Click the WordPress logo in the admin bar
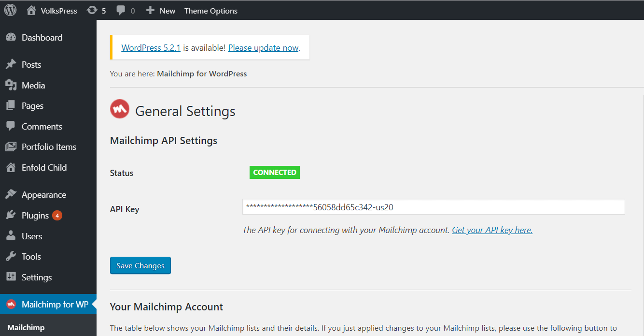This screenshot has height=336, width=644. 10,10
